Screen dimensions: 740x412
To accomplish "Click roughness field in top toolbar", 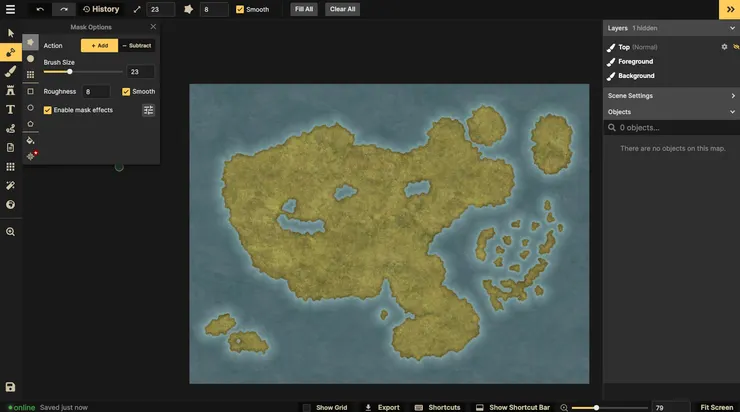I will (x=214, y=9).
